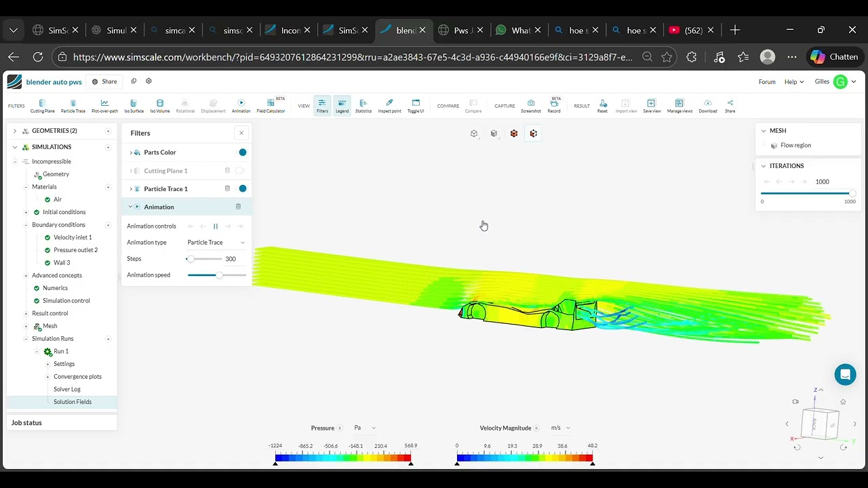Viewport: 868px width, 488px height.
Task: Open the Manage views tool
Action: [x=679, y=106]
